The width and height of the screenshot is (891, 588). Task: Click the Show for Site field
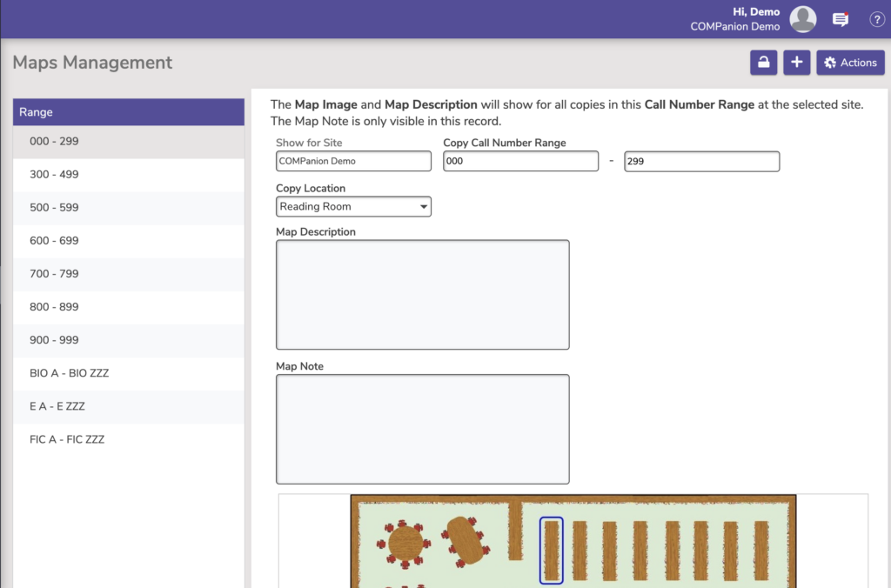[353, 162]
